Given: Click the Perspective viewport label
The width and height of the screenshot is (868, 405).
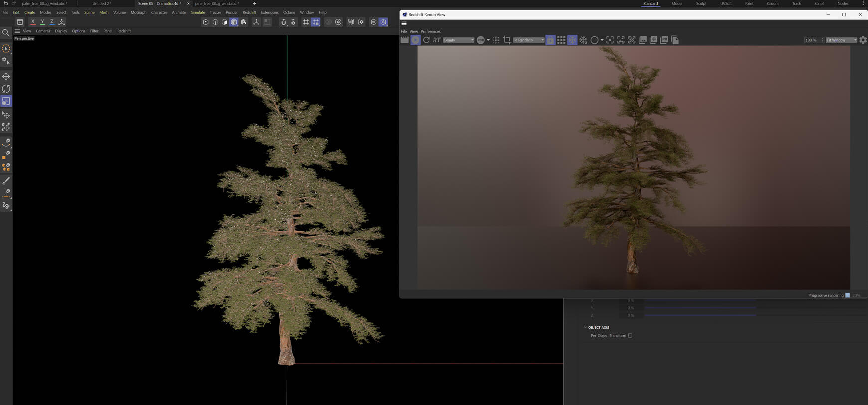Looking at the screenshot, I should coord(24,39).
